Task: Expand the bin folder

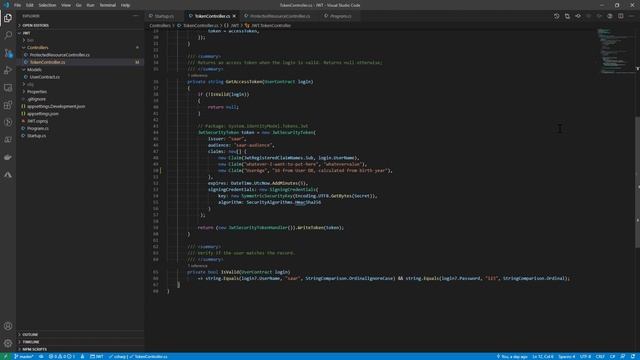Action: [80, 40]
